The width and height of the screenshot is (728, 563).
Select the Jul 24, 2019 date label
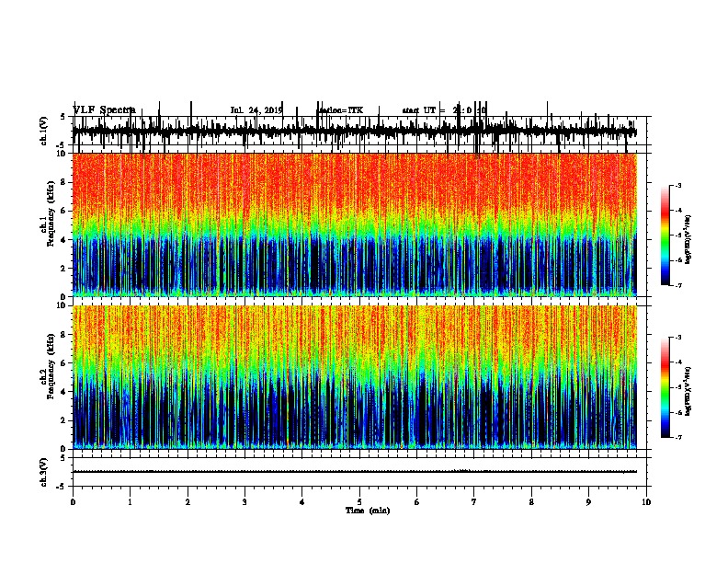[256, 110]
